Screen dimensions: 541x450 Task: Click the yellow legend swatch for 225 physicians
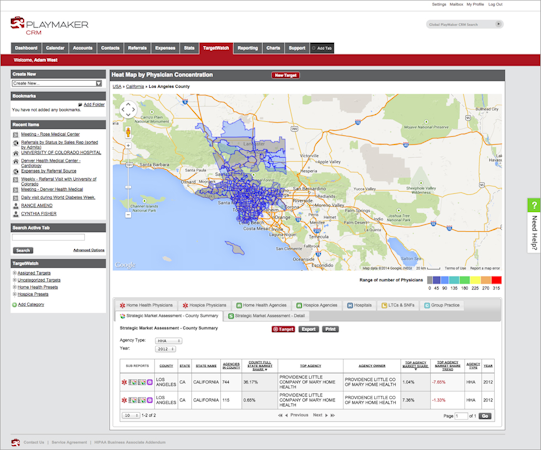(x=475, y=280)
